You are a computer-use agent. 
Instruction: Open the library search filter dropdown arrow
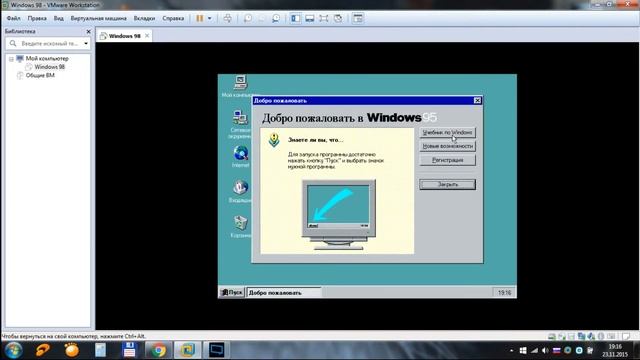click(86, 43)
